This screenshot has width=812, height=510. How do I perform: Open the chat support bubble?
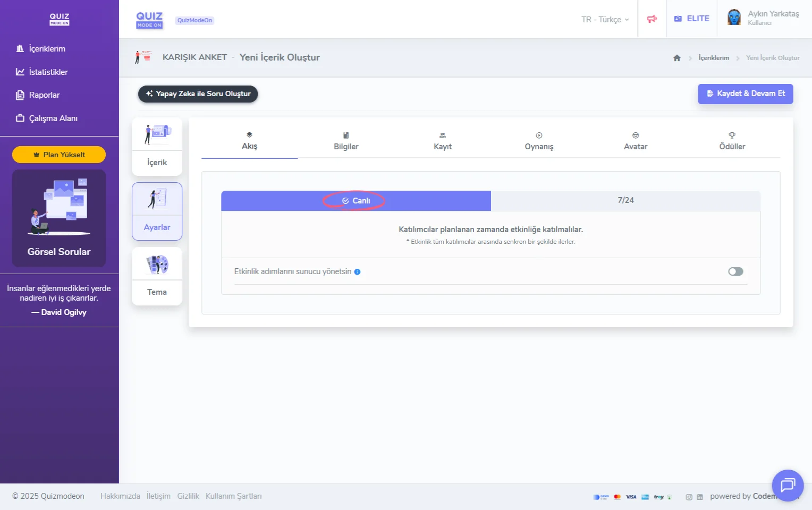(x=787, y=485)
